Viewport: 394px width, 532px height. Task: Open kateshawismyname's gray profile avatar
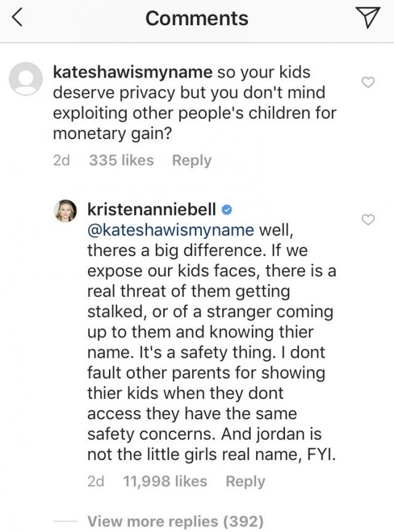(x=25, y=79)
